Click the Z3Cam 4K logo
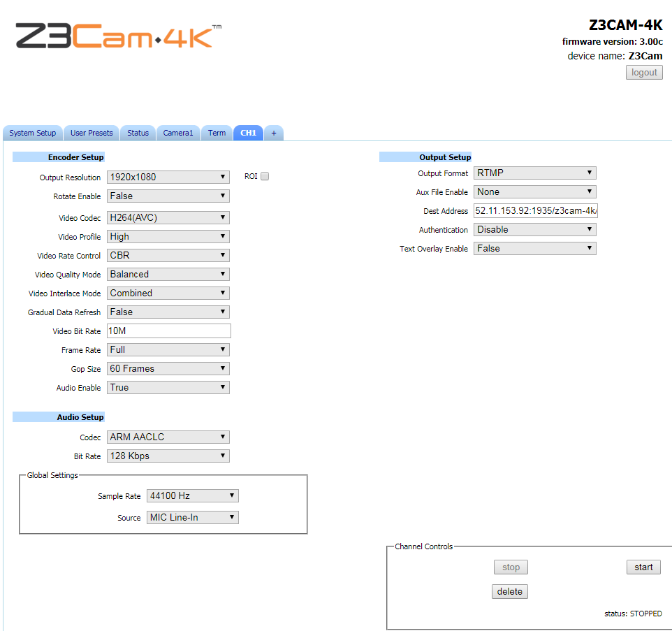The width and height of the screenshot is (672, 631). click(119, 36)
